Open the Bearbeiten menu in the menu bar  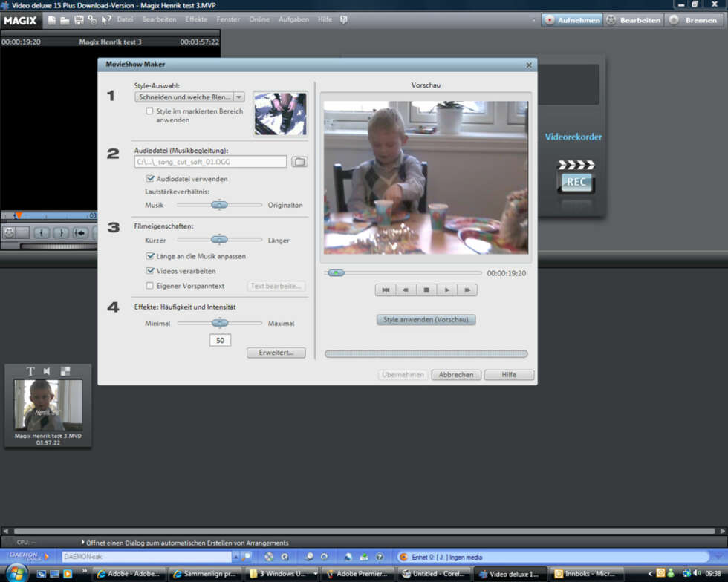point(159,19)
